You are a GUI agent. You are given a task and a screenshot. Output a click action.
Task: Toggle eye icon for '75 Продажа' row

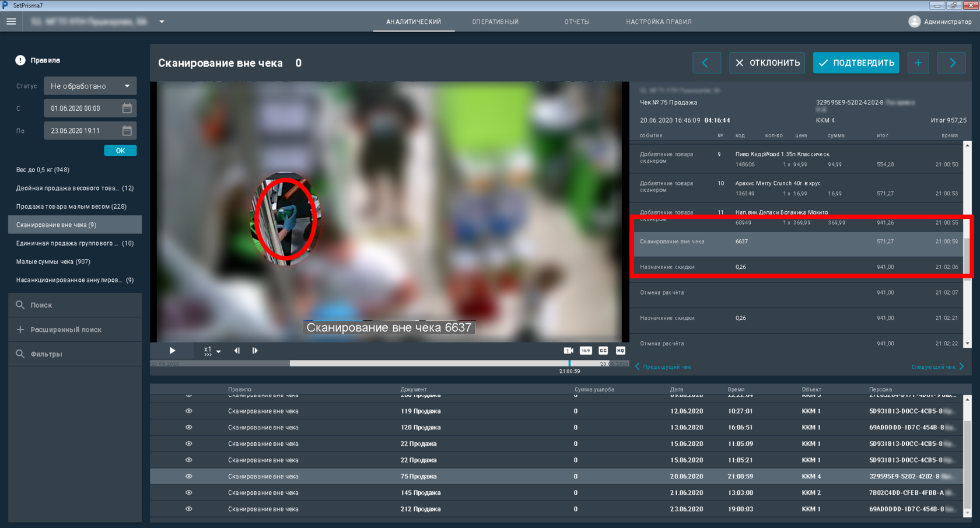coord(189,477)
